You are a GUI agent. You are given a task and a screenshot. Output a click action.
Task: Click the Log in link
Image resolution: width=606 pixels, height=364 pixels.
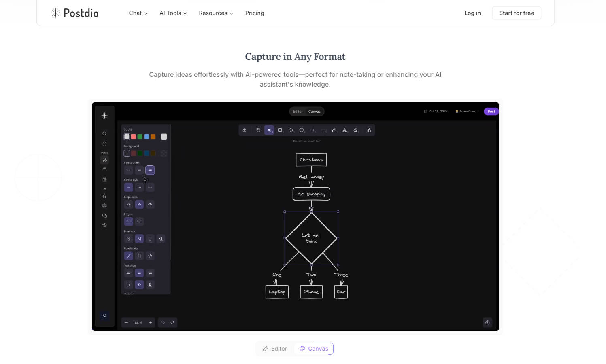pyautogui.click(x=472, y=13)
